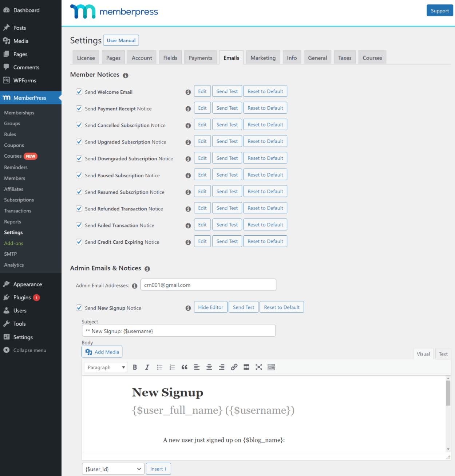Open Add-ons in the MemberPress submenu

point(14,243)
